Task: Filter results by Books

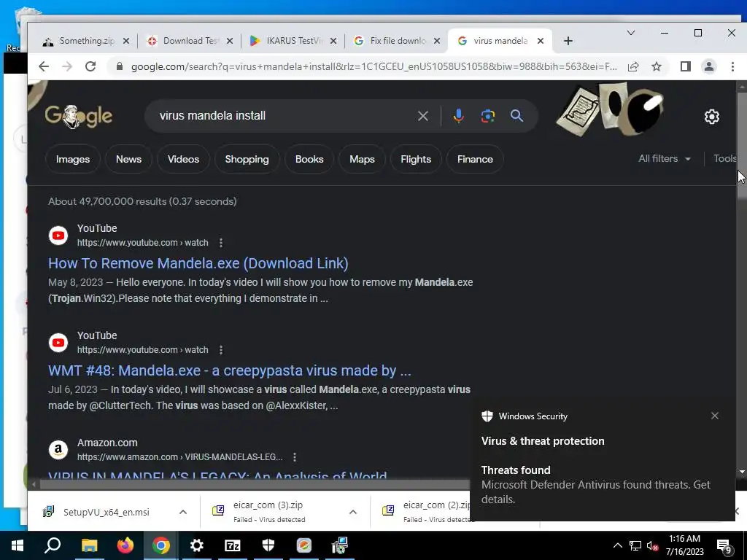Action: [309, 159]
